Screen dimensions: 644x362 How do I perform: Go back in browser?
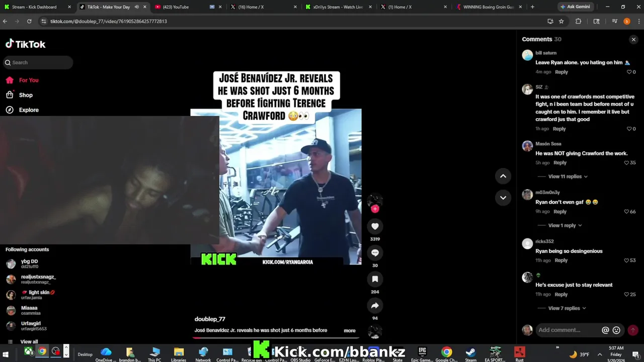5,21
